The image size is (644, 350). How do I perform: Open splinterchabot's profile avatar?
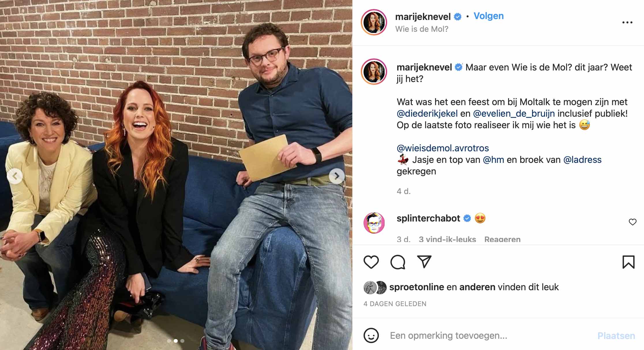tap(374, 223)
